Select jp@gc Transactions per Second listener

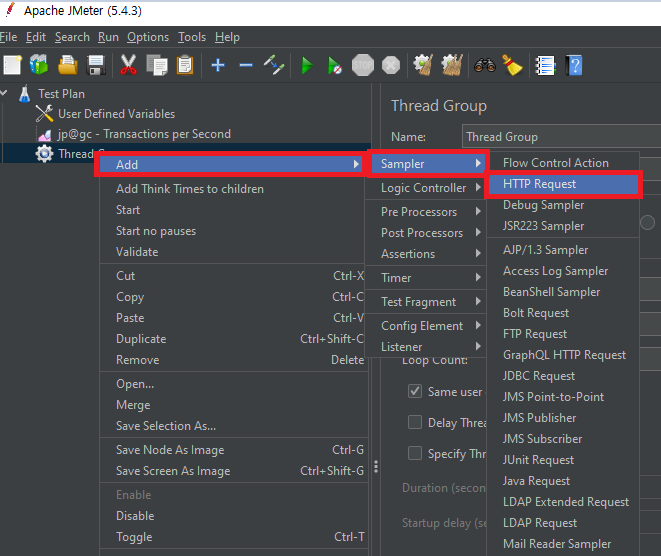pos(144,134)
